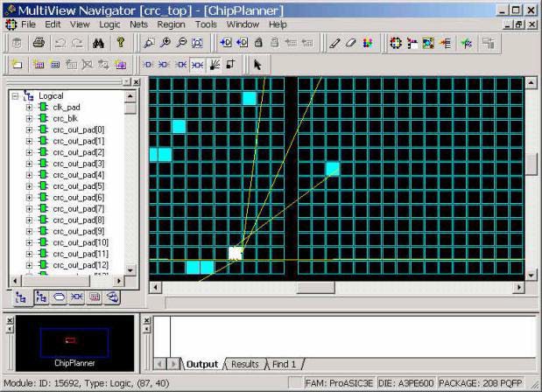This screenshot has width=542, height=392.
Task: Toggle the show all nets button
Action: 197,65
